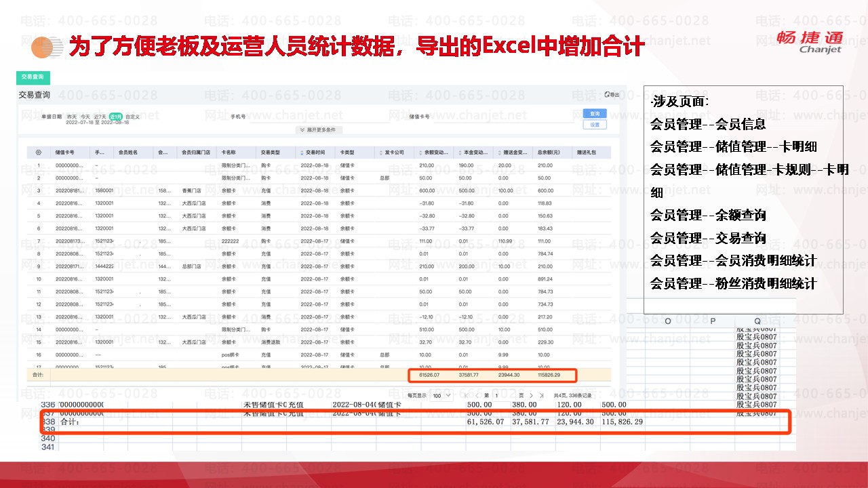Click into the 储值卡号 search input field
Screen dimensions: 868x488
(x=505, y=117)
